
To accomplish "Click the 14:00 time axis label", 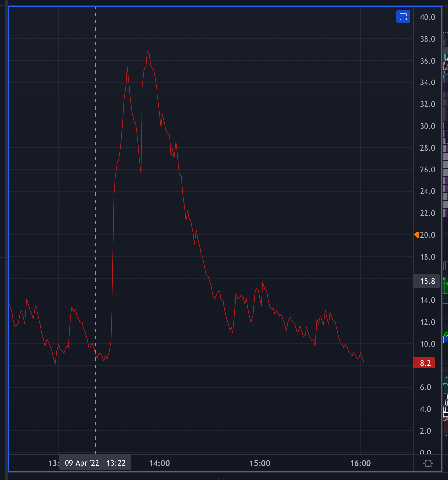I will (x=159, y=463).
